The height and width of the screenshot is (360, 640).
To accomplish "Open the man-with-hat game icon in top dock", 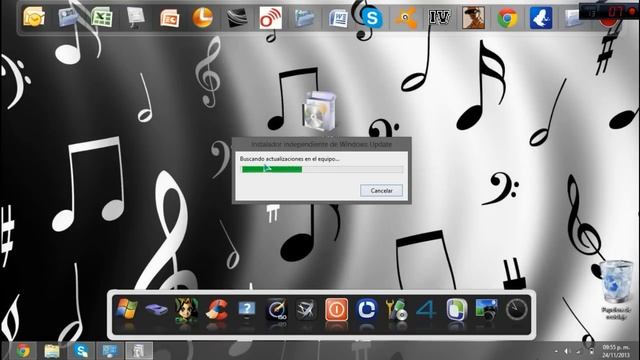I will tap(473, 18).
